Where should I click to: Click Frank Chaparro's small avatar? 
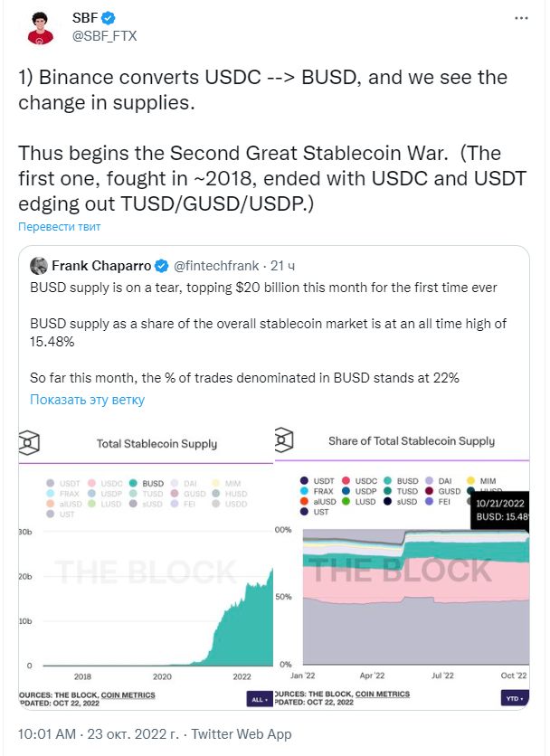[39, 266]
